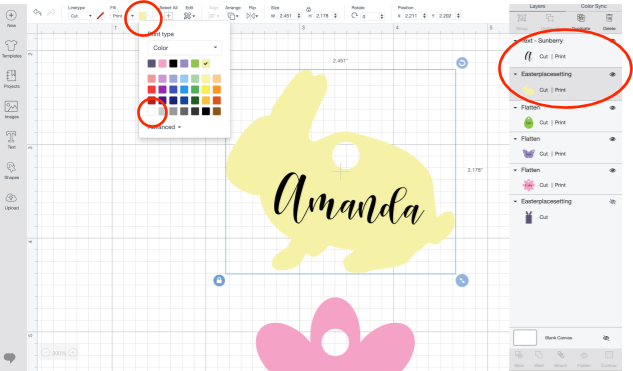The height and width of the screenshot is (371, 633).
Task: Collapse the green egg Flatten layer group
Action: click(x=515, y=108)
